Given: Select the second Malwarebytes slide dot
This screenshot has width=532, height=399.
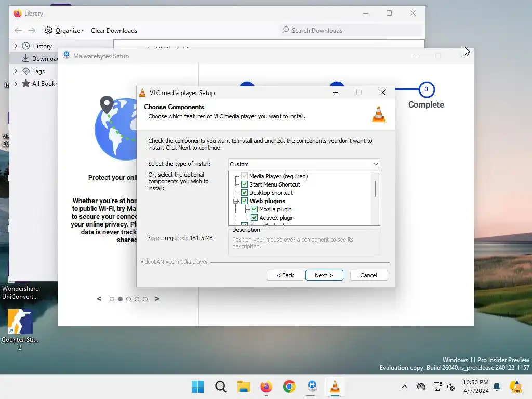Looking at the screenshot, I should pos(120,299).
